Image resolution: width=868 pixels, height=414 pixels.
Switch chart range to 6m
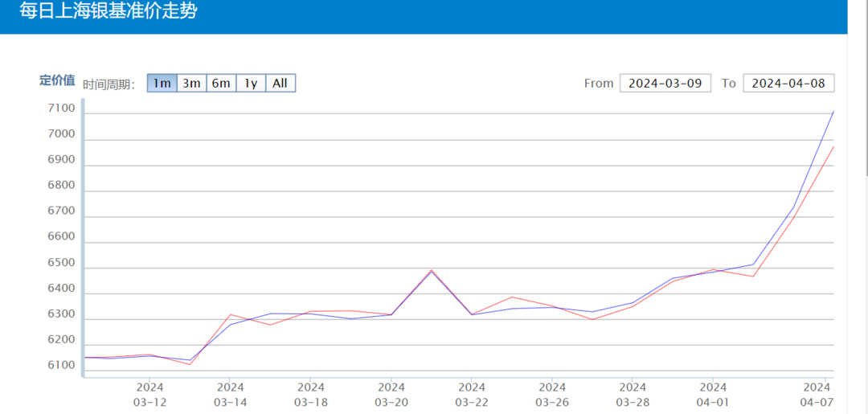221,83
